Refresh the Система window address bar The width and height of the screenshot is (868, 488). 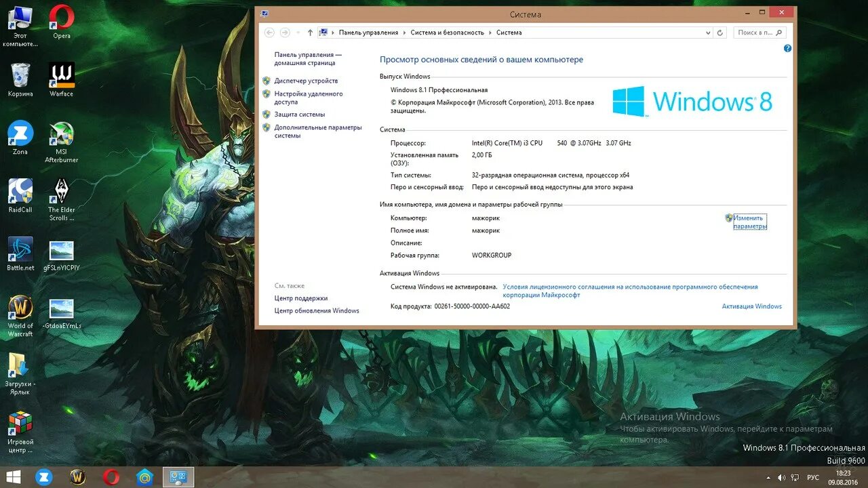720,33
